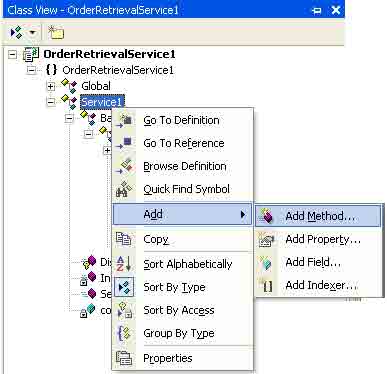Select the Global class icon
Screen dimensions: 387x374
(x=69, y=86)
